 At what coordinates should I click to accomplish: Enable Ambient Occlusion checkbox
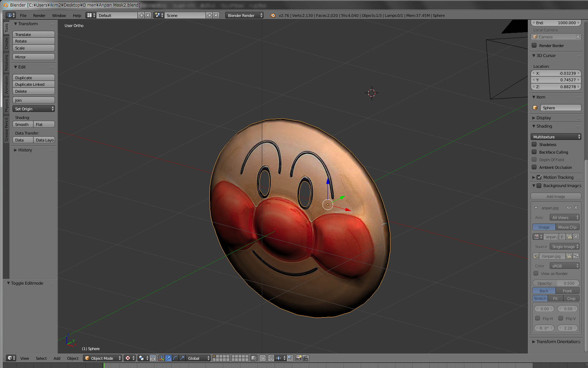[534, 167]
